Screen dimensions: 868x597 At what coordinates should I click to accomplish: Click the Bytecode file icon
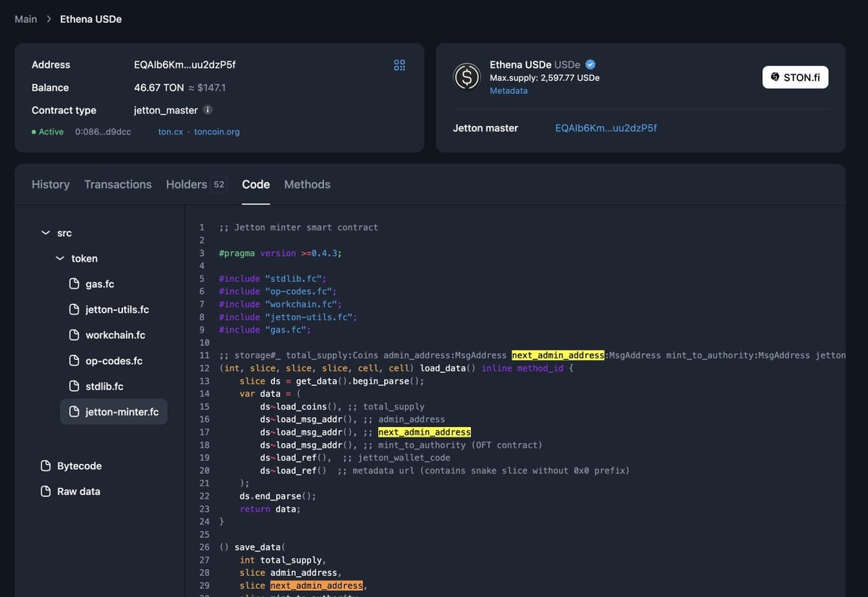click(x=46, y=466)
